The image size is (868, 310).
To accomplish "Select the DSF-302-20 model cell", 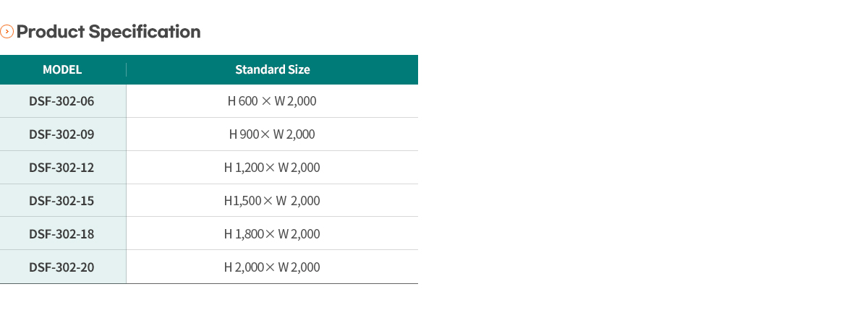I will (63, 267).
